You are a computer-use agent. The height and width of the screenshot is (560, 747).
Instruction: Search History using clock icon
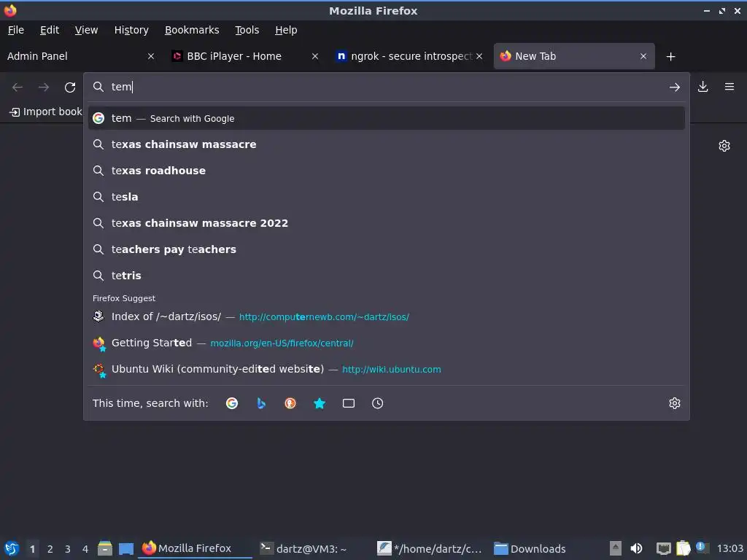[x=377, y=403]
